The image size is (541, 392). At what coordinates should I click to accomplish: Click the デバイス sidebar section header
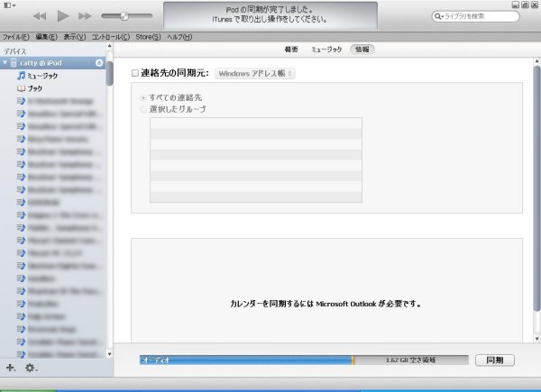tap(14, 51)
